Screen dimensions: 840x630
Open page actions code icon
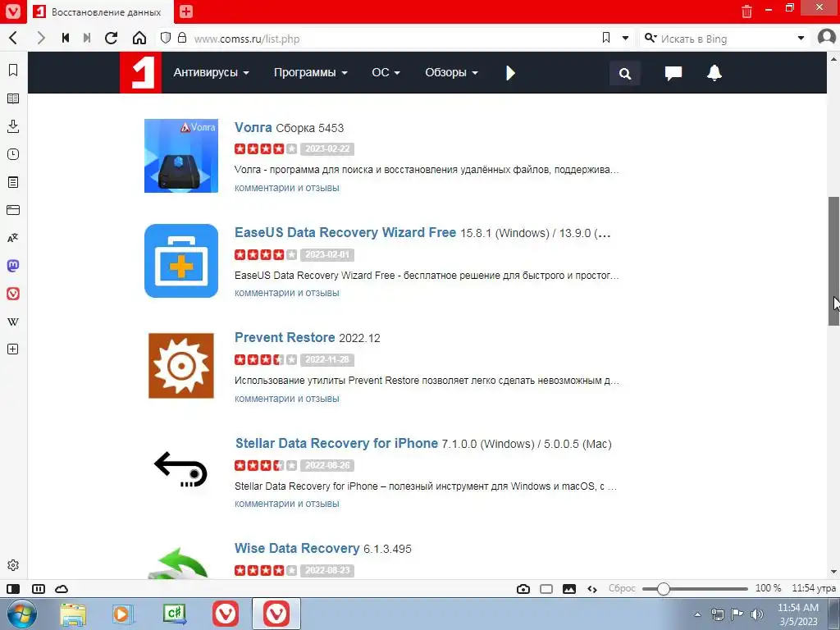point(592,589)
